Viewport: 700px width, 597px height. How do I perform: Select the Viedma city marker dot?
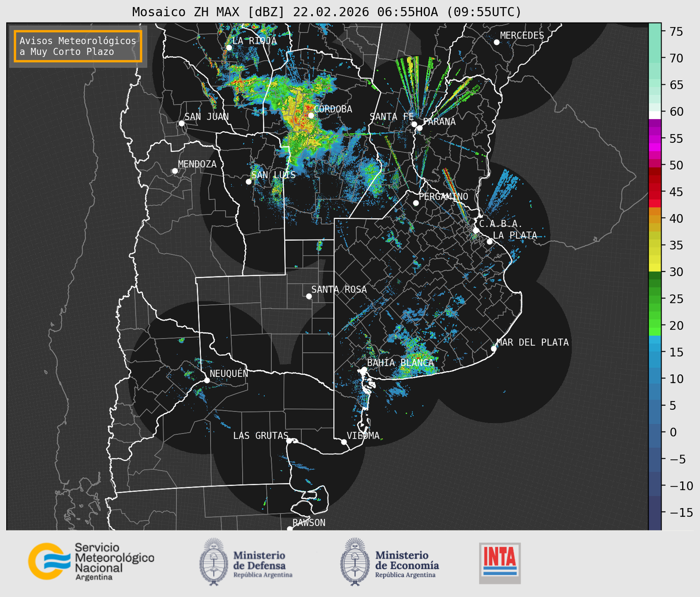pos(344,442)
